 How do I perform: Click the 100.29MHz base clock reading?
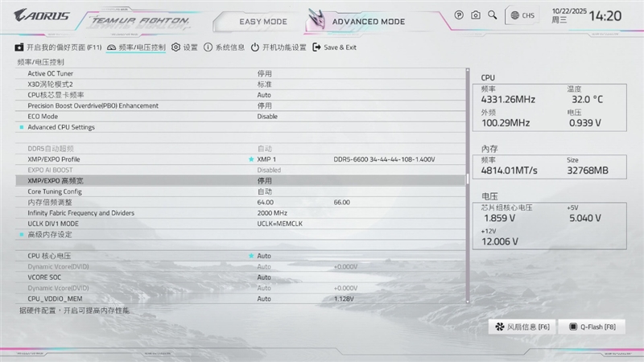coord(506,123)
